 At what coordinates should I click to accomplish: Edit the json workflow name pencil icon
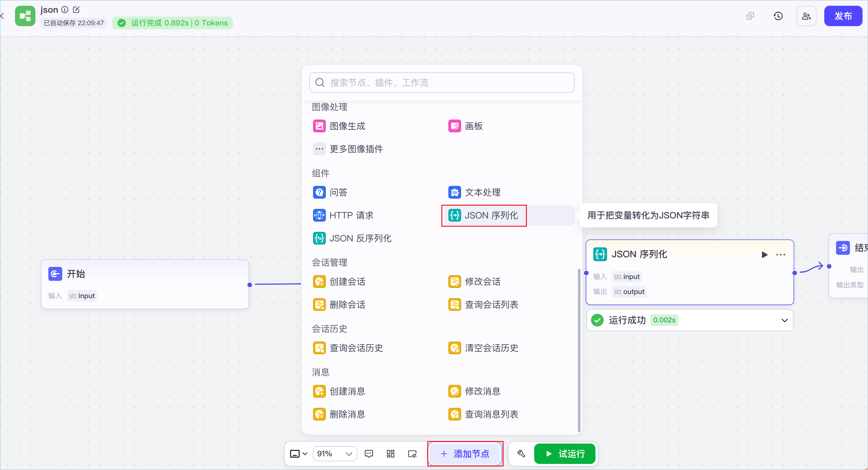tap(76, 10)
